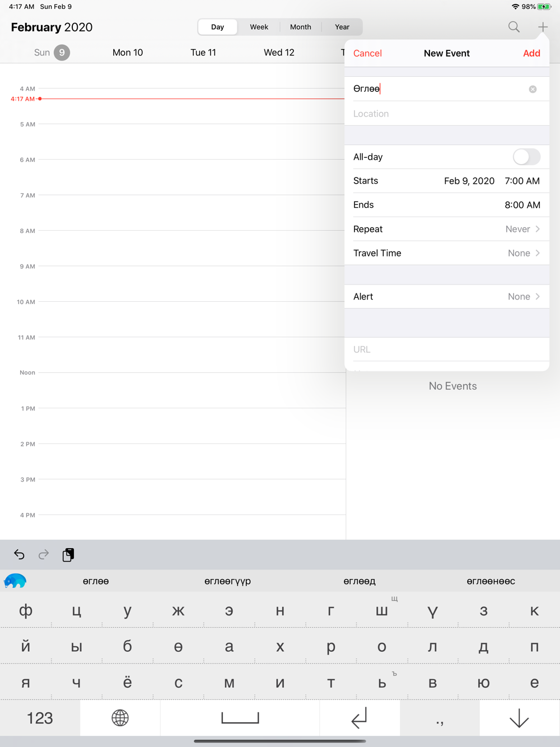Toggle the All-day switch
Screen dimensions: 560x747
coord(526,157)
